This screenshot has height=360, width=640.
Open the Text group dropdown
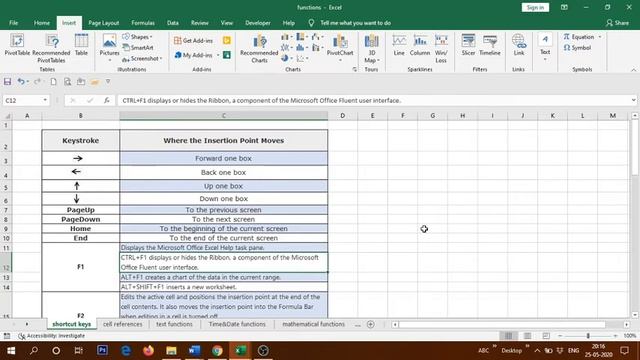545,47
